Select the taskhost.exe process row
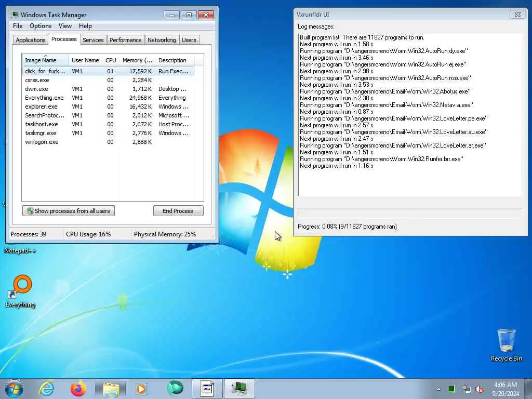 tap(108, 124)
